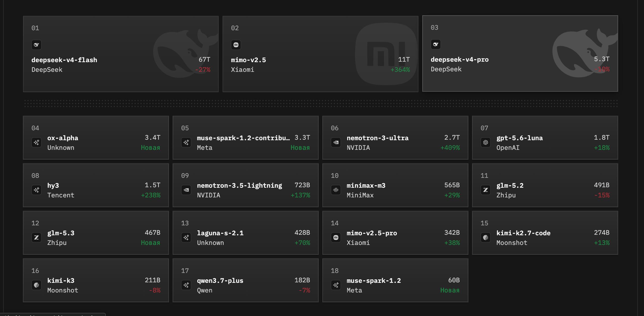
Task: Open the gpt-5.6-luna model name
Action: (x=519, y=138)
